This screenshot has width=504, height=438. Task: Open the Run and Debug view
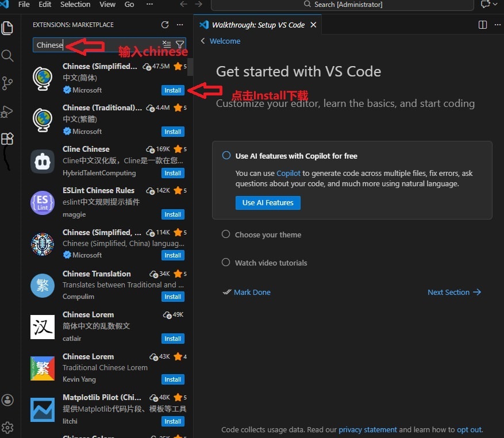pyautogui.click(x=7, y=111)
